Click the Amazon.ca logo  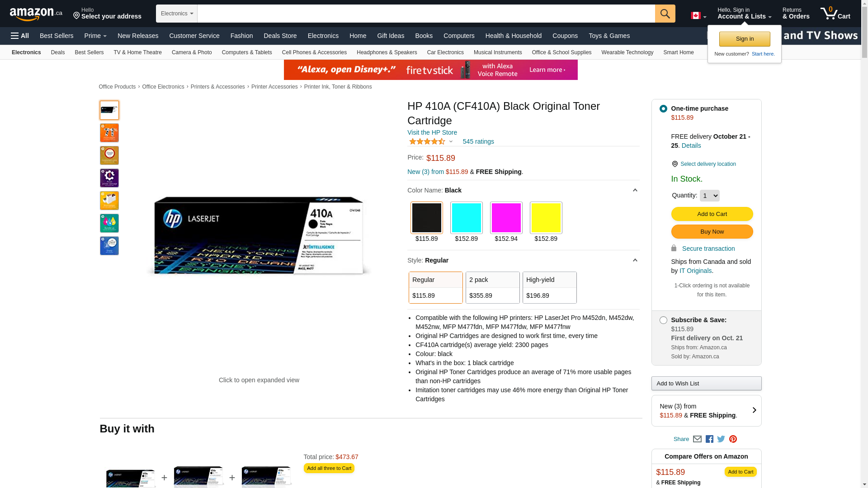coord(36,14)
